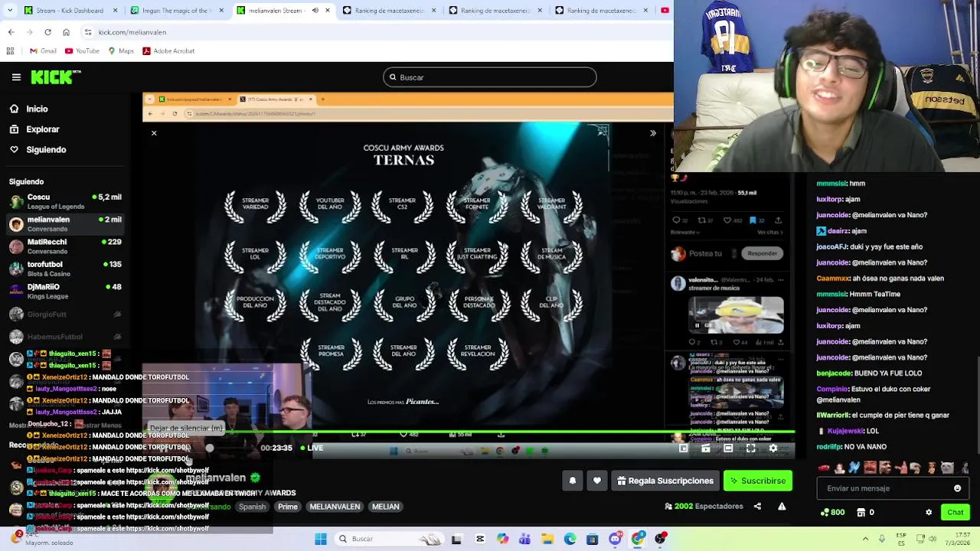Report stream with warning triangle icon
980x551 pixels.
point(782,506)
